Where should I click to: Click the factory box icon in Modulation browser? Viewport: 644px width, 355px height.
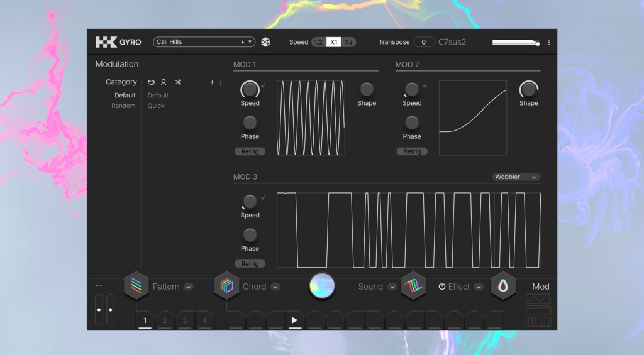152,82
